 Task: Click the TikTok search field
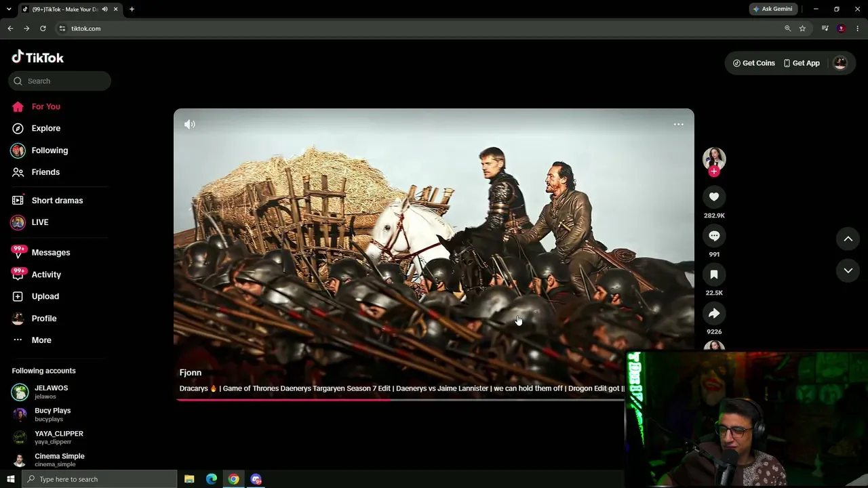tap(60, 81)
